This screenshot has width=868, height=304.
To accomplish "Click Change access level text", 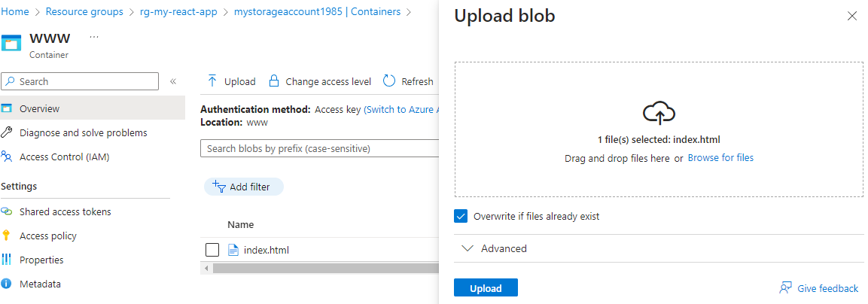I will (x=328, y=81).
